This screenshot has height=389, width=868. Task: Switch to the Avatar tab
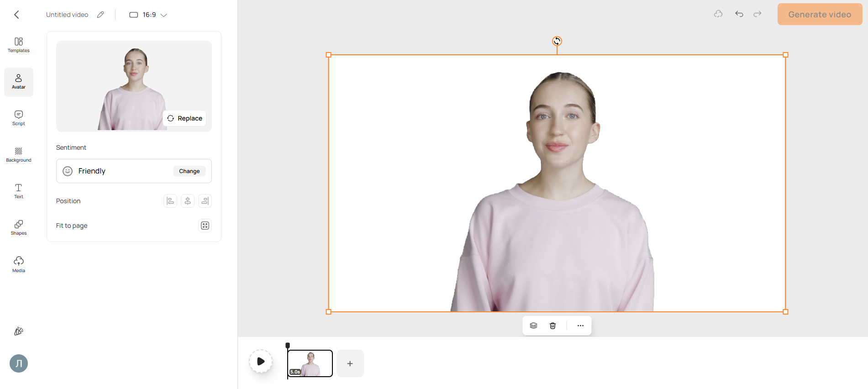pos(19,82)
